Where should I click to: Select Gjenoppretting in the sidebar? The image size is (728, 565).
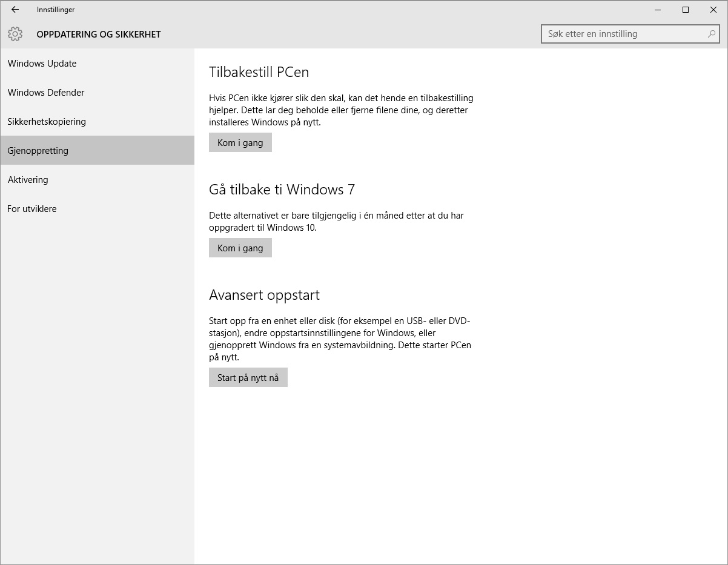coord(97,150)
